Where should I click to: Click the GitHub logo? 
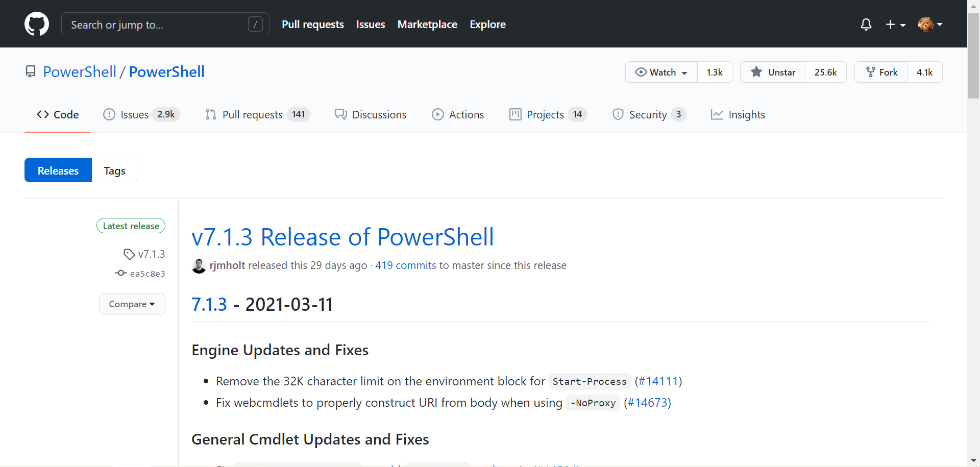coord(36,23)
